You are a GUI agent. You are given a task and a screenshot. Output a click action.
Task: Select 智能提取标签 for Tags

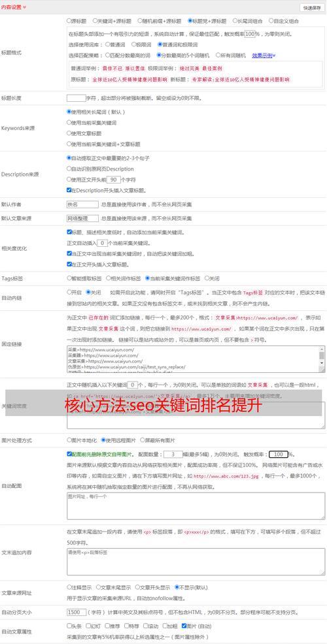pyautogui.click(x=69, y=278)
